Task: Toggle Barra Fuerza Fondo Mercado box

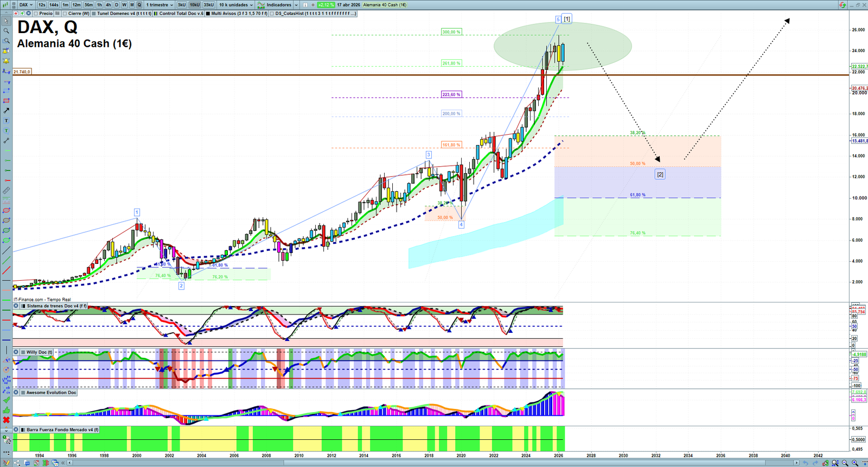Action: tap(23, 430)
